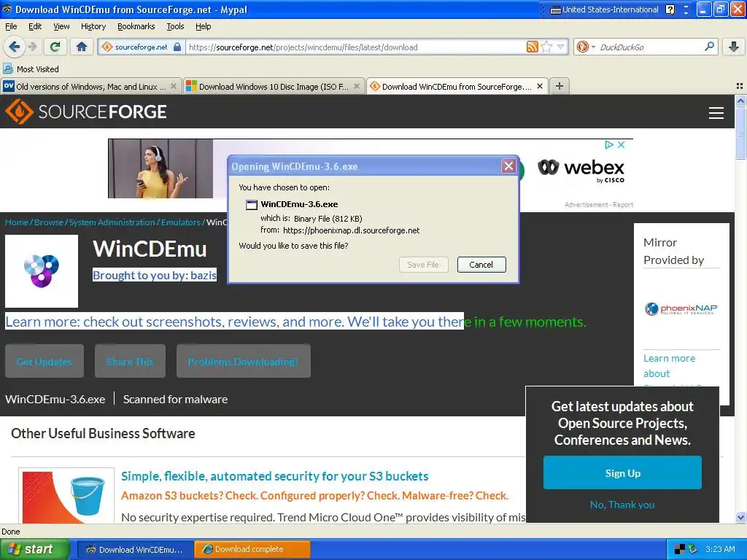Open the DuckDuckGo search engine selector
Image resolution: width=747 pixels, height=560 pixels.
pos(586,47)
